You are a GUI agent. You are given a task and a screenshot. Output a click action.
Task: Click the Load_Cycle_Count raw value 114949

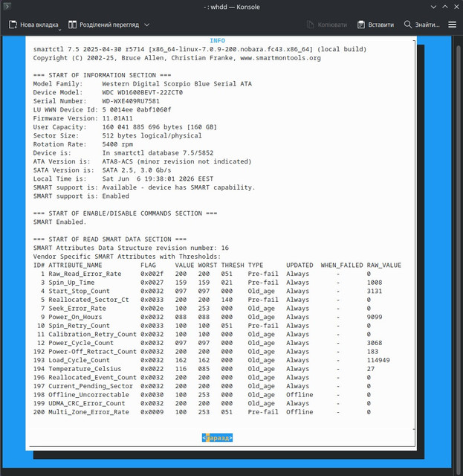(x=378, y=360)
